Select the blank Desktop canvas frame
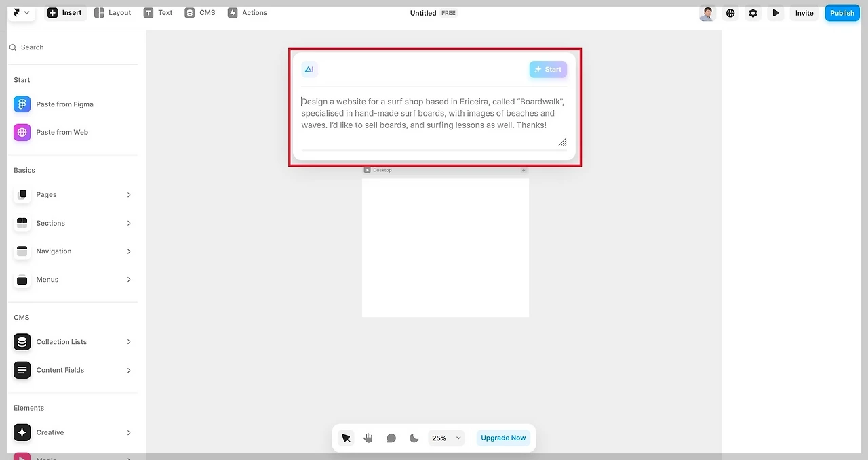Screen dimensions: 868x460 click(446, 247)
